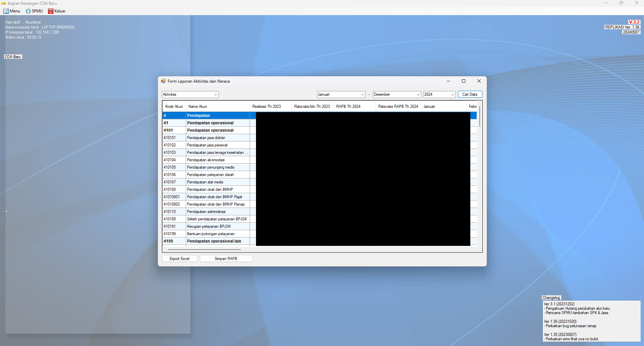This screenshot has height=346, width=644.
Task: Click the Simpan RAPB button
Action: tap(226, 259)
